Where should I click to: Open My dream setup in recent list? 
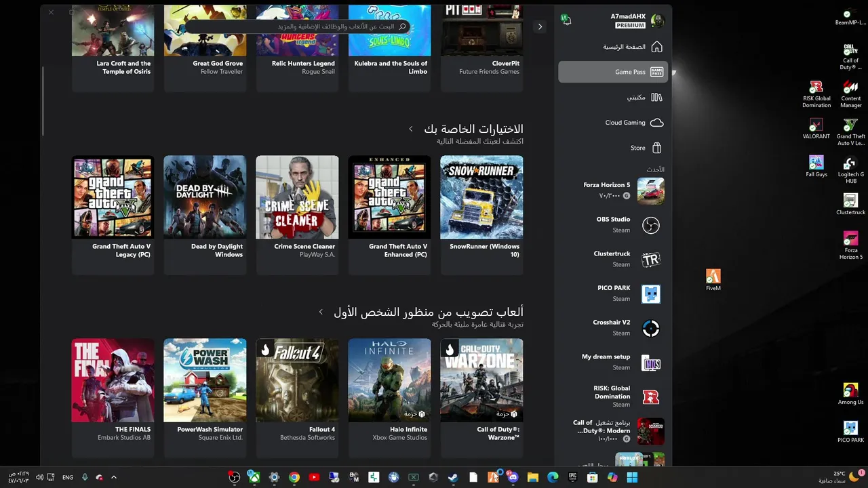[x=613, y=363]
